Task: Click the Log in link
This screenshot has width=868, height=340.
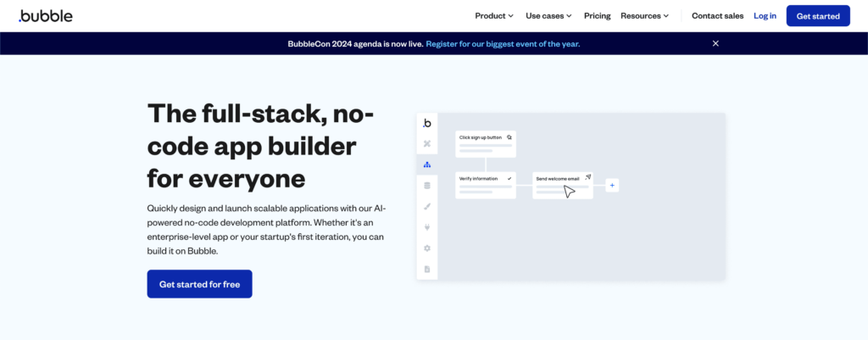Action: click(x=765, y=16)
